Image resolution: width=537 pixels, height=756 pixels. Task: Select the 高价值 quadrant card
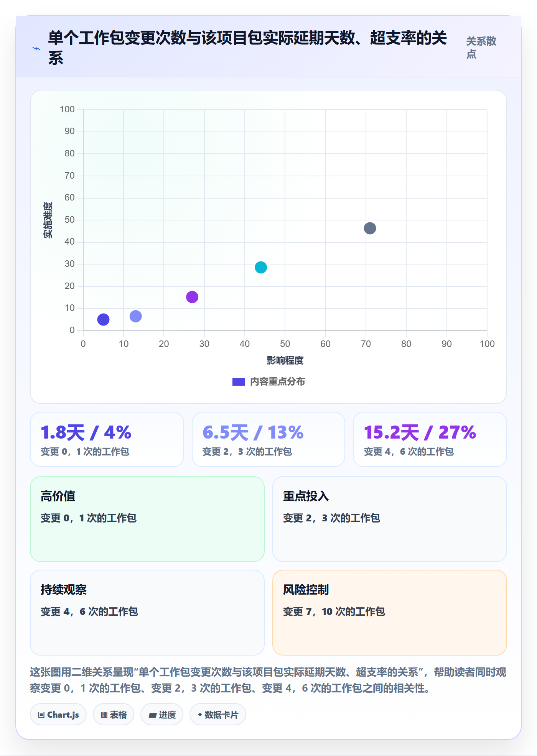pyautogui.click(x=147, y=519)
